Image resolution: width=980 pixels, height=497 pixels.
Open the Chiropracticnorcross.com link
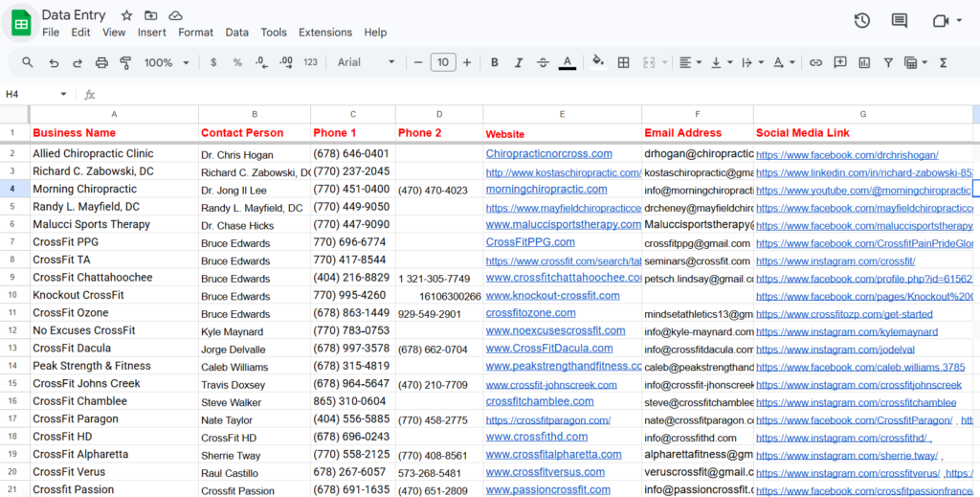coord(548,154)
